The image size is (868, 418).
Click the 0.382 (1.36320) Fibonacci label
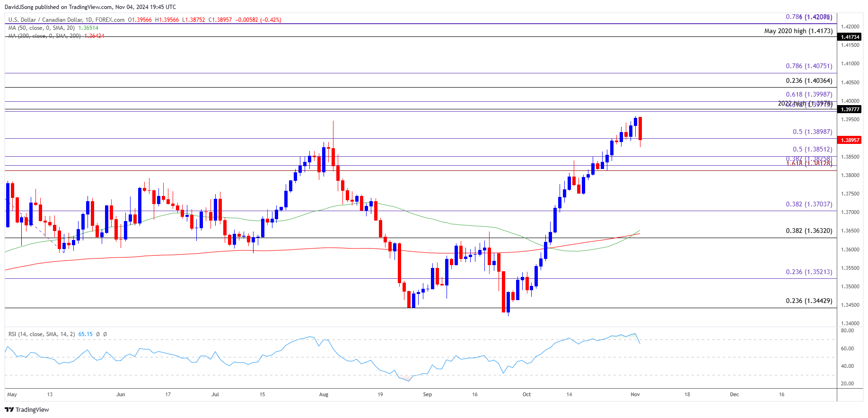point(809,231)
